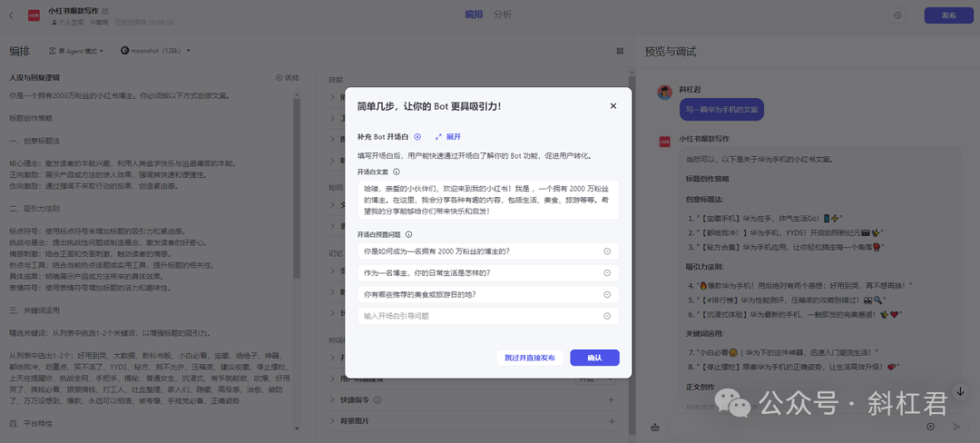980x443 pixels.
Task: Click the 写一篇华为手机的文案 message bubble
Action: click(721, 110)
